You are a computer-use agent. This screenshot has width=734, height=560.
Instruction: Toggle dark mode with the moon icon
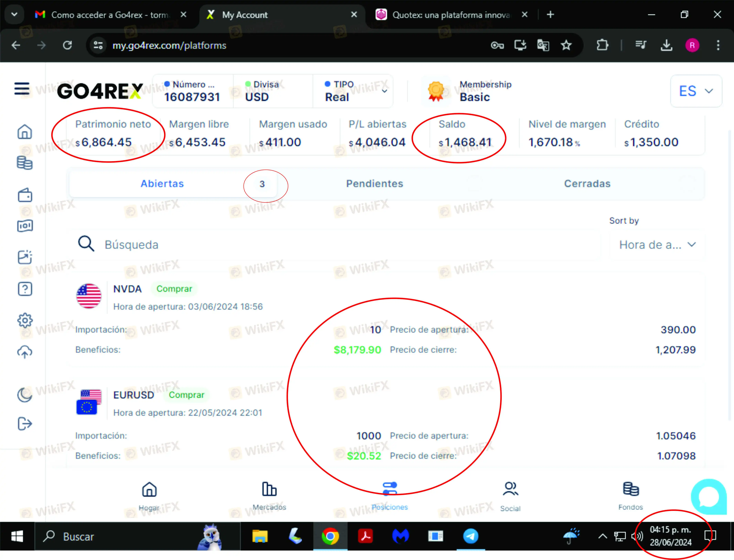tap(25, 395)
